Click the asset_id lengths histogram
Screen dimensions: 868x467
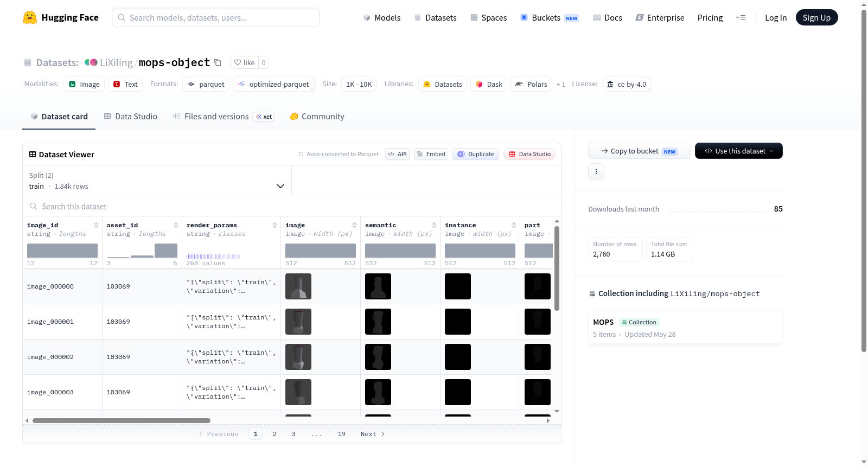point(142,251)
